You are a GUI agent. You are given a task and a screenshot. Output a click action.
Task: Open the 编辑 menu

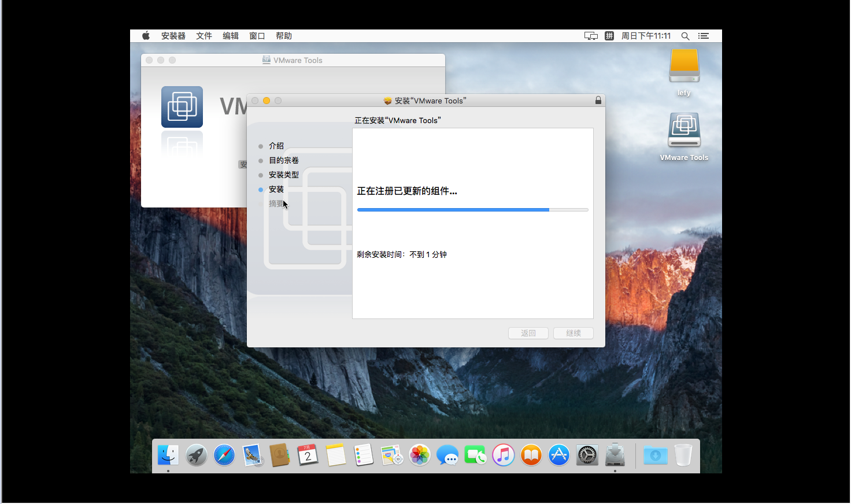[231, 36]
